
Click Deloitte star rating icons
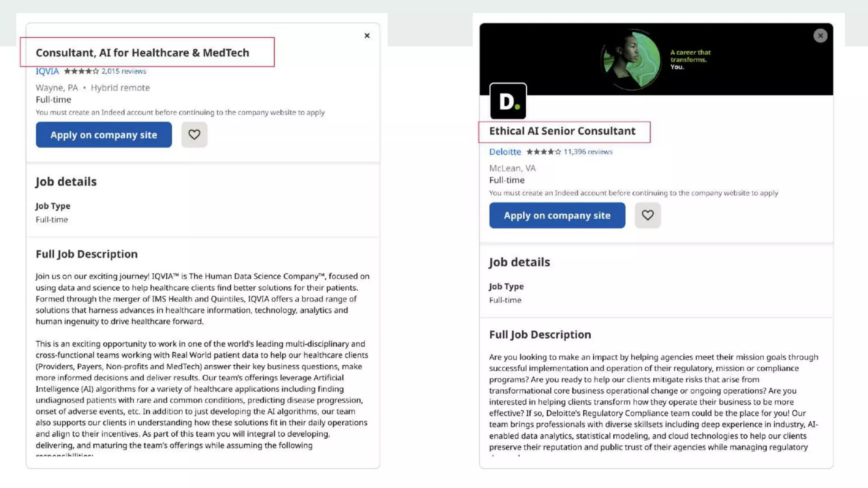point(543,152)
